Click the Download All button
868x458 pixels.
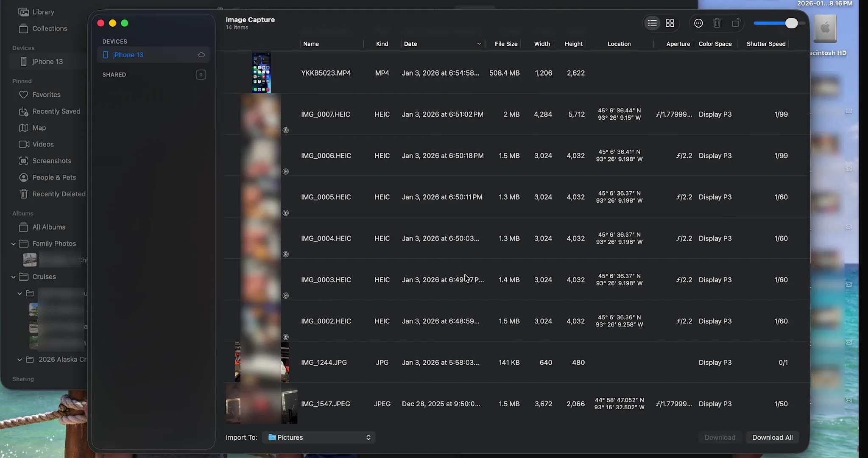(772, 437)
